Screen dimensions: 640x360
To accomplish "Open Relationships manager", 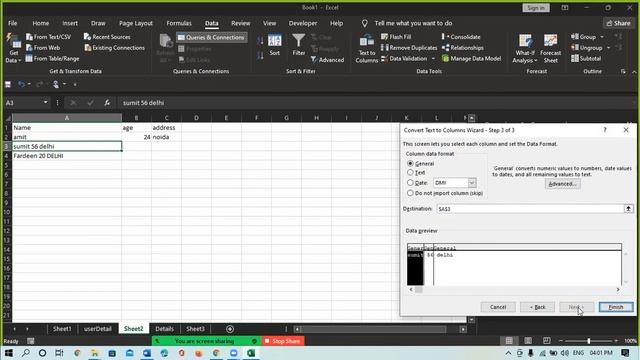I will (463, 48).
